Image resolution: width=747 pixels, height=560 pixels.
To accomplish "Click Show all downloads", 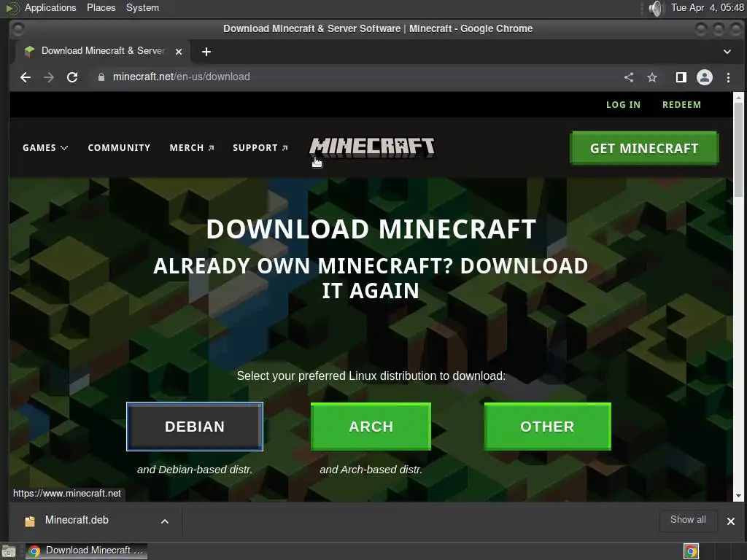I will [x=688, y=520].
